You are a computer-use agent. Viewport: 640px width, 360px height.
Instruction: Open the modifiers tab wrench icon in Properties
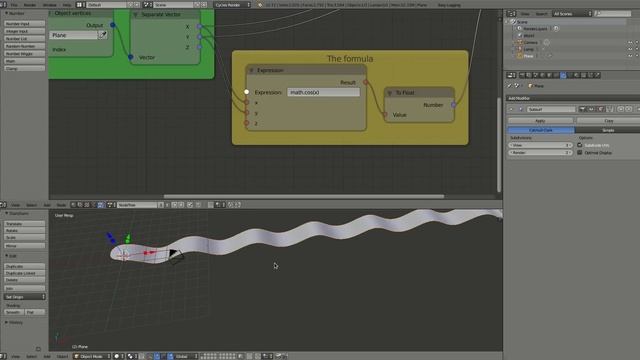[563, 75]
